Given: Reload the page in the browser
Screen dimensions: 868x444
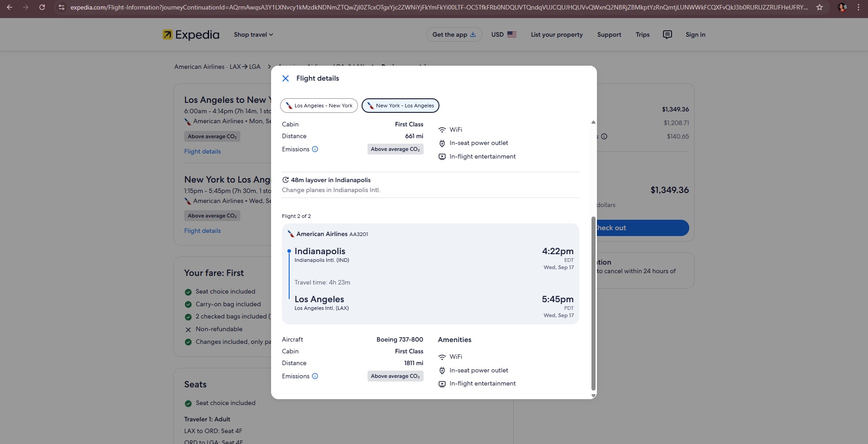Looking at the screenshot, I should pos(42,7).
